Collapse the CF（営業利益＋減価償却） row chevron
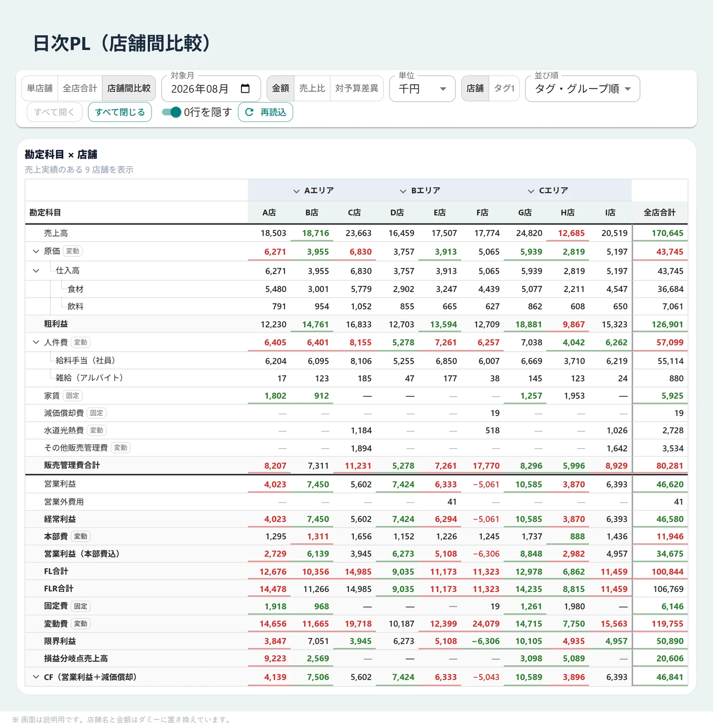Viewport: 713px width, 728px height. tap(36, 677)
